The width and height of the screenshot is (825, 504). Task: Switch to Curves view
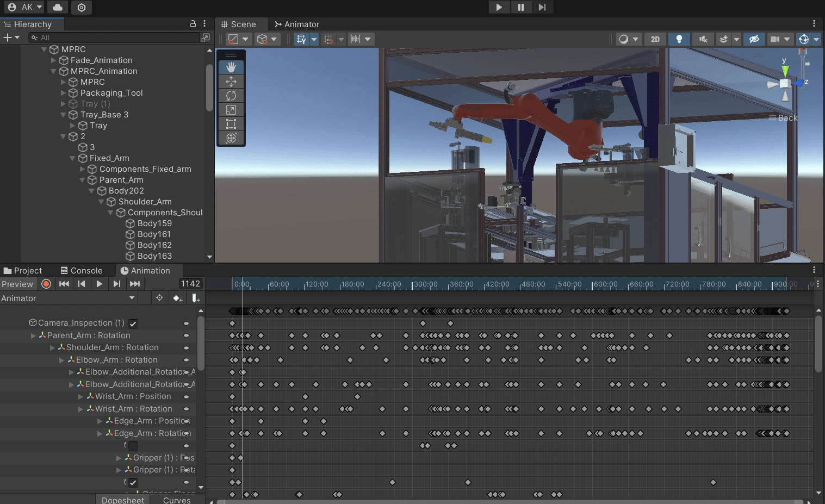tap(177, 500)
